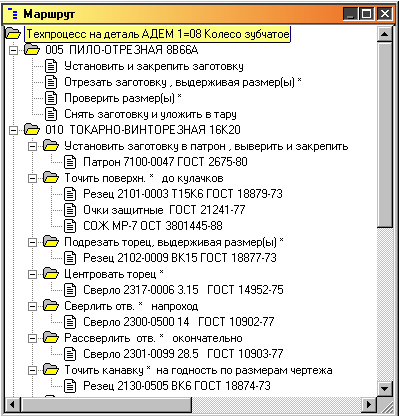The image size is (399, 416).
Task: Select text Патрон 7100-0047 ГОСТ 2675-80
Action: 165,162
